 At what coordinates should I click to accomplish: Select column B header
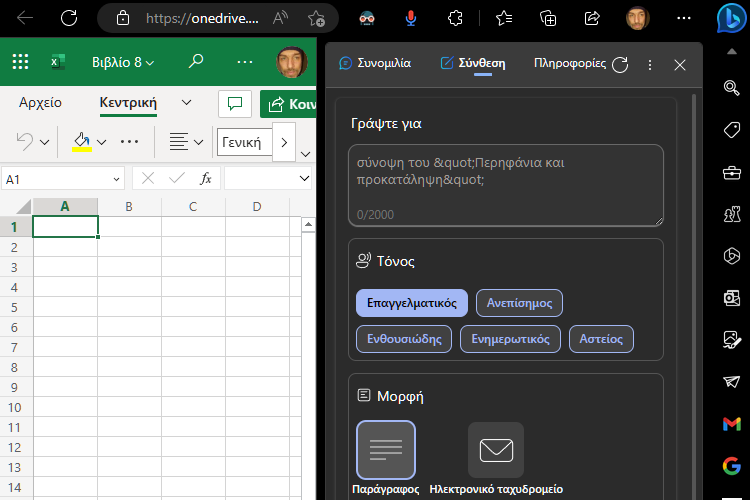(x=129, y=207)
